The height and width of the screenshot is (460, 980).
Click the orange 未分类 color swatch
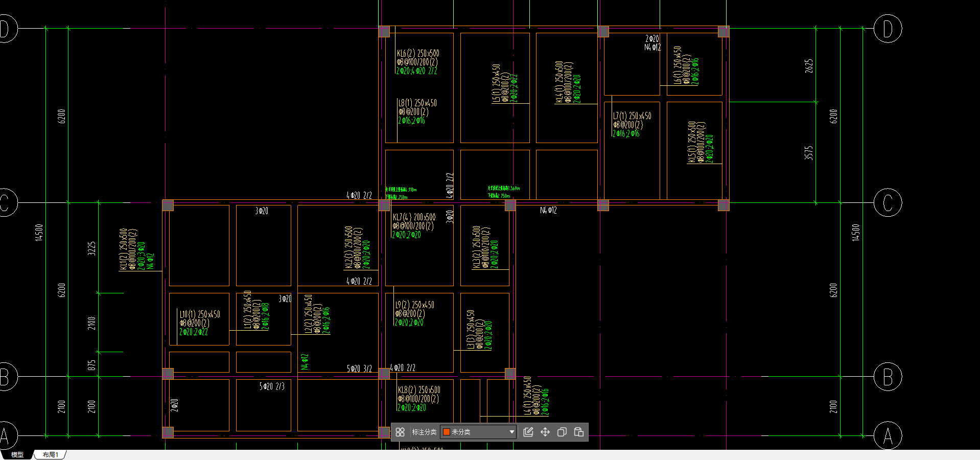[x=447, y=432]
